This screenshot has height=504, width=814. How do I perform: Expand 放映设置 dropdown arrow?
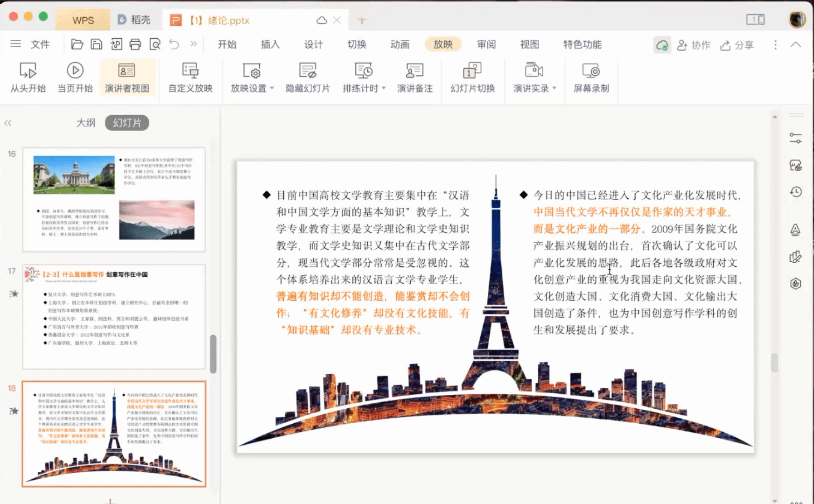click(x=272, y=88)
